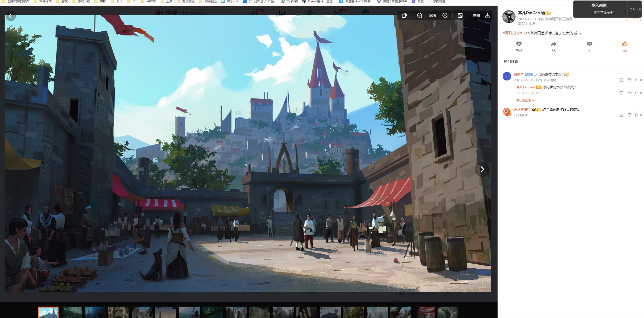The height and width of the screenshot is (318, 644).
Task: Open the 音乐-UP bookmark
Action: click(230, 1)
